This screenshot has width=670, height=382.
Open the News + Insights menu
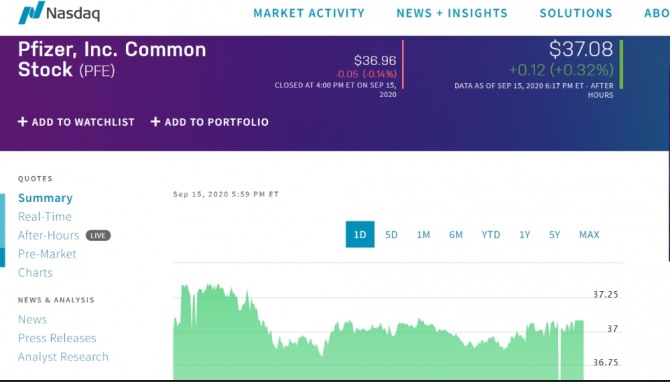tap(452, 13)
